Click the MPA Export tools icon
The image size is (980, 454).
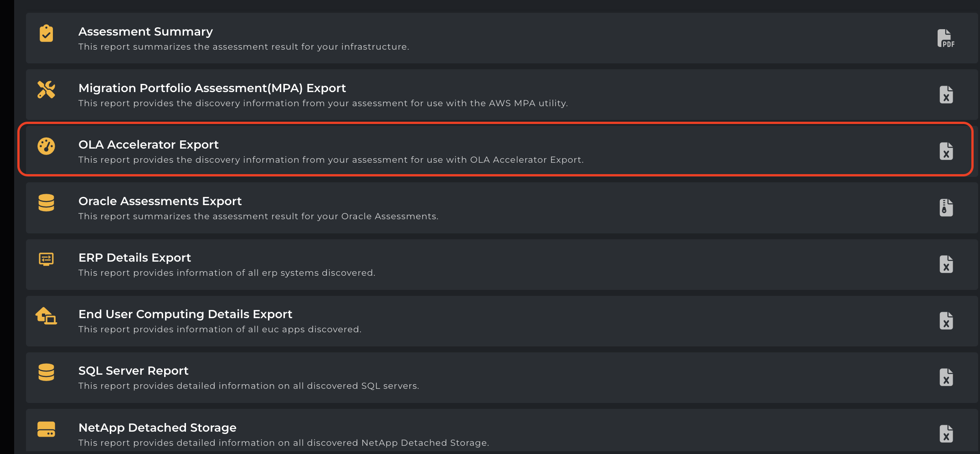click(x=46, y=90)
